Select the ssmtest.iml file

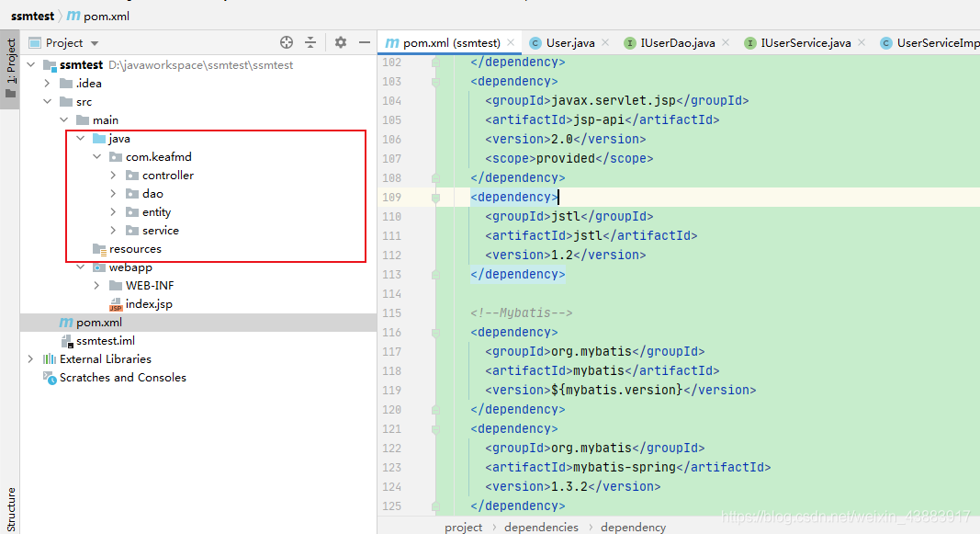point(105,341)
